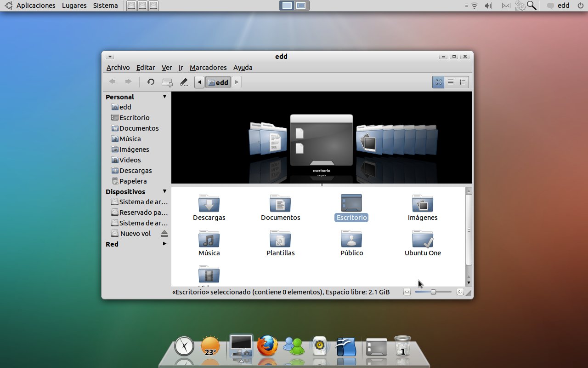Open the Sistema panel menu
This screenshot has width=588, height=368.
pyautogui.click(x=105, y=6)
